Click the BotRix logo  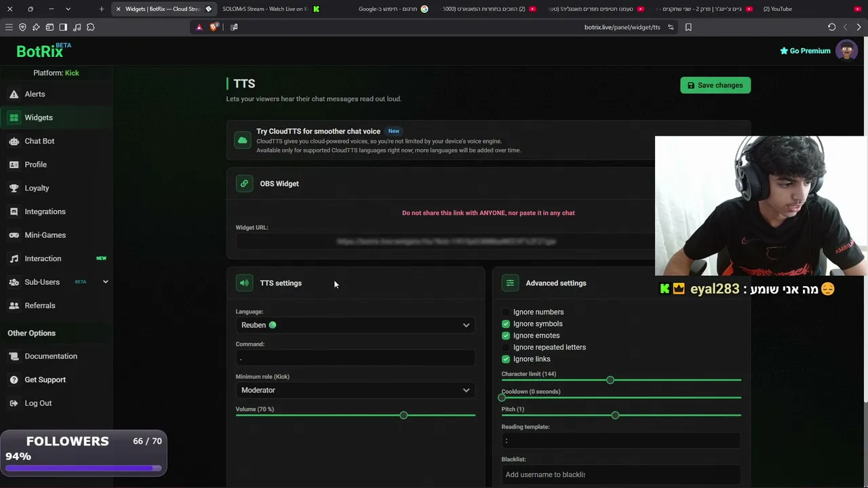coord(43,51)
